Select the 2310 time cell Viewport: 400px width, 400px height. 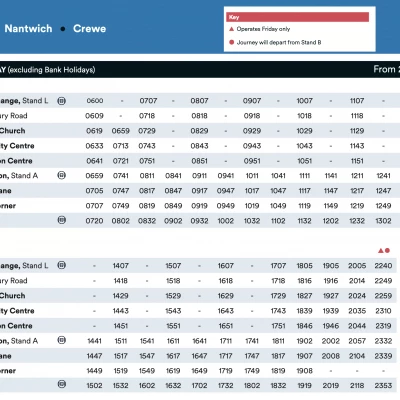(x=383, y=311)
